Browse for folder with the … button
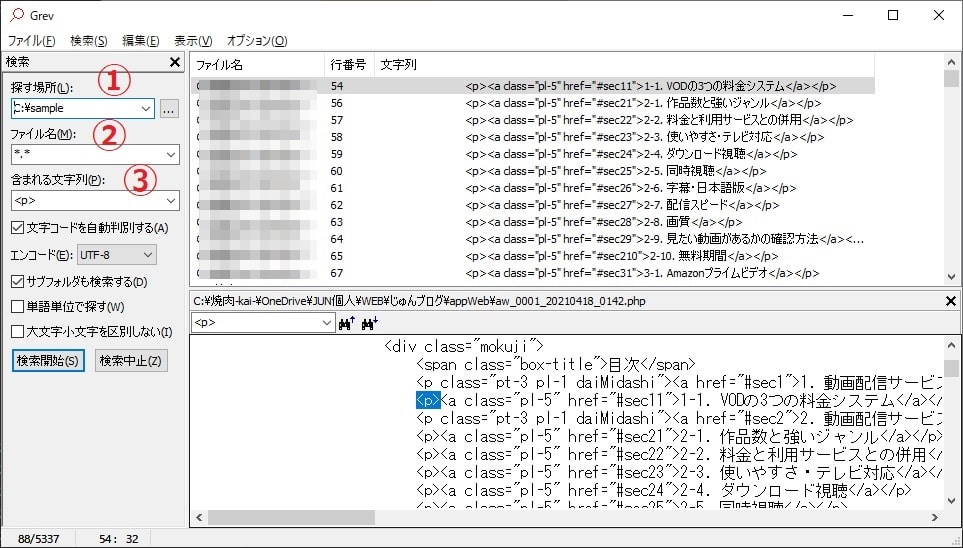963x548 pixels. click(170, 109)
